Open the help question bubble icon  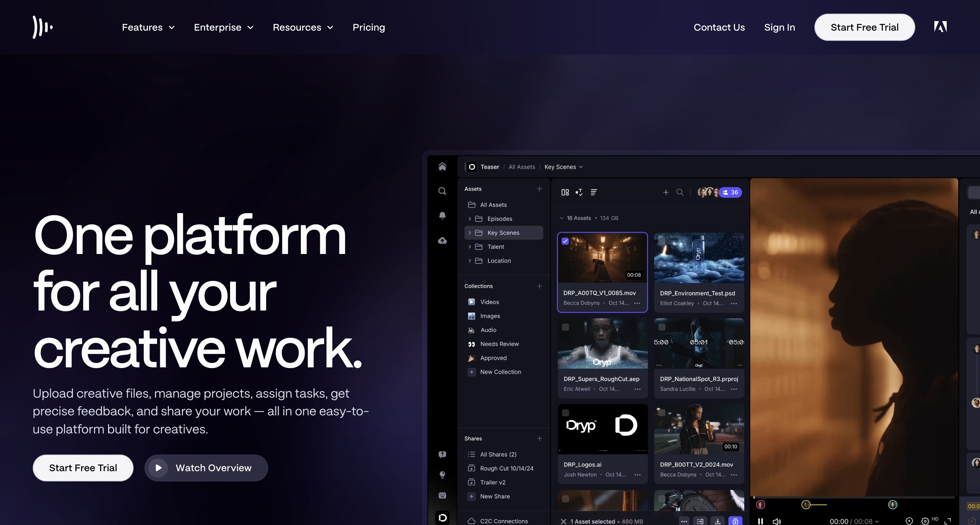442,454
